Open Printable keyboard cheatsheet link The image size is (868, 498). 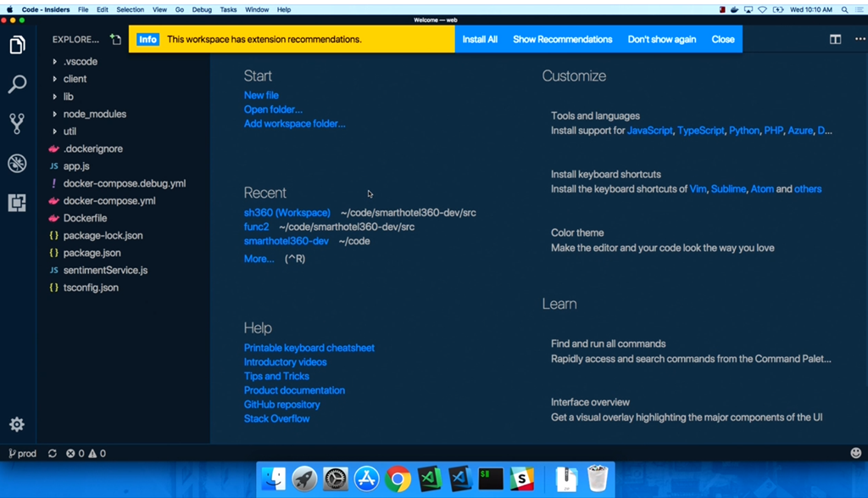309,348
